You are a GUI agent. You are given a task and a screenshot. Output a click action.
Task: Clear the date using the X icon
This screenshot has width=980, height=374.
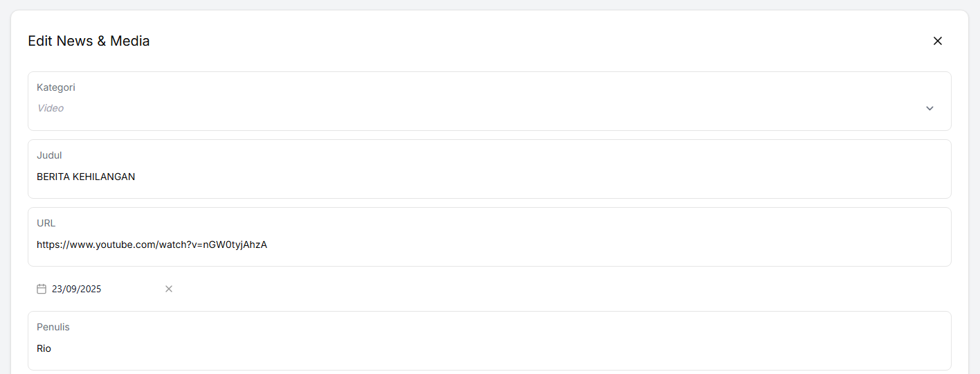click(x=169, y=289)
